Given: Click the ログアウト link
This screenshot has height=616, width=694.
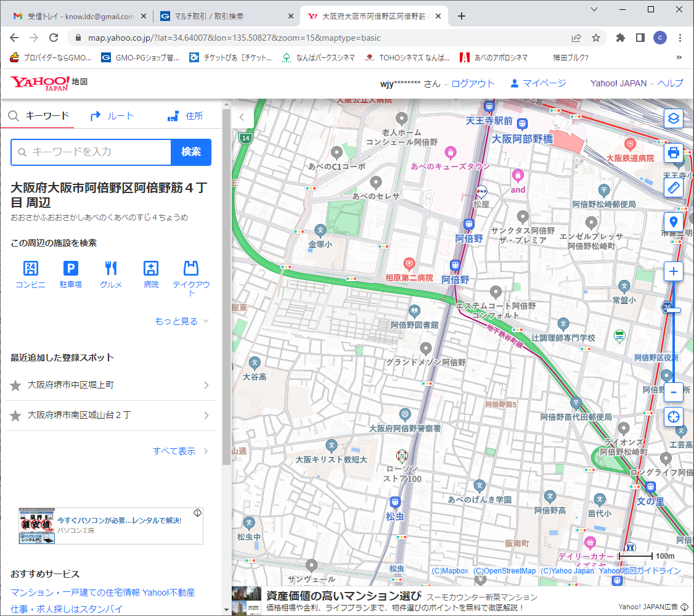Looking at the screenshot, I should pos(473,84).
